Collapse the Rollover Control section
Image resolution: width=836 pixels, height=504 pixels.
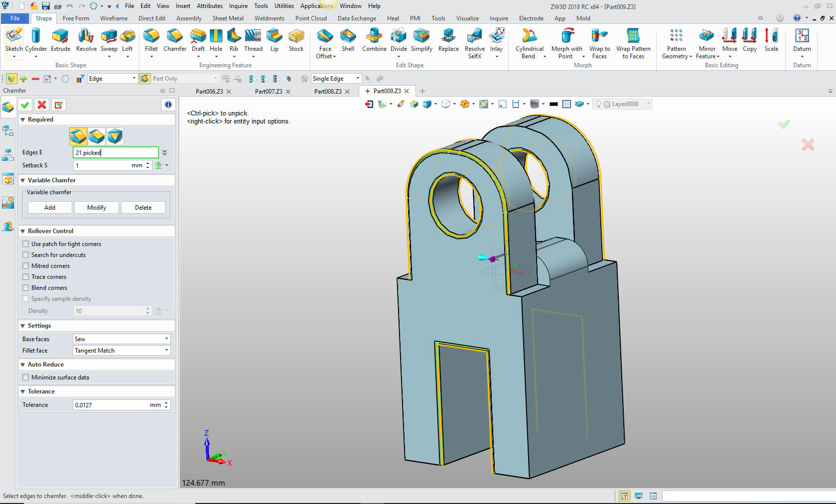[23, 231]
